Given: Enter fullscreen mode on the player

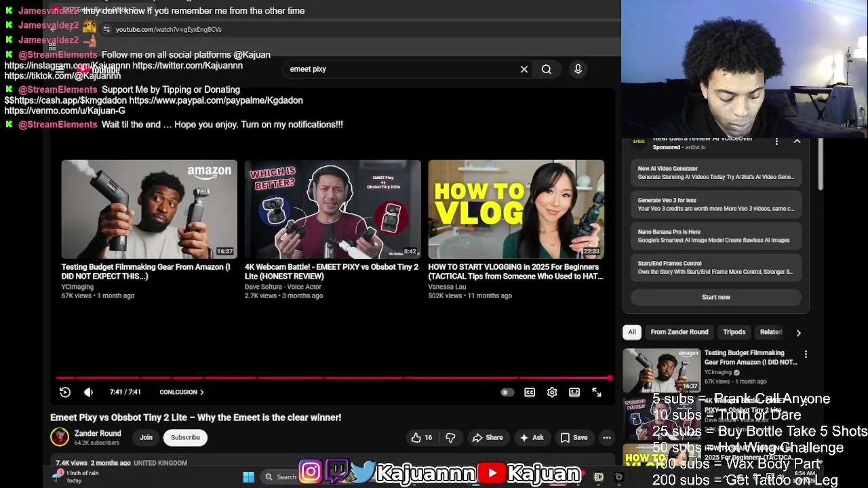Looking at the screenshot, I should [x=597, y=392].
